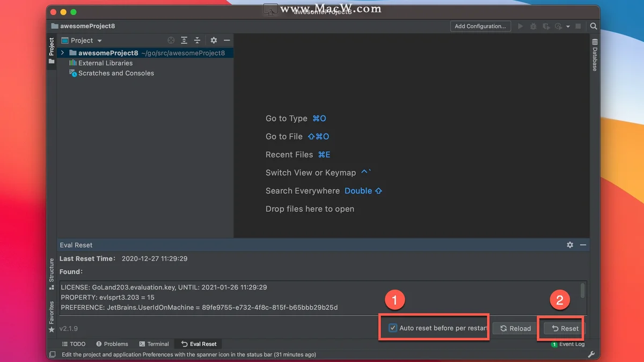Toggle Auto reset before per restart checkbox
Image resolution: width=644 pixels, height=362 pixels.
393,328
